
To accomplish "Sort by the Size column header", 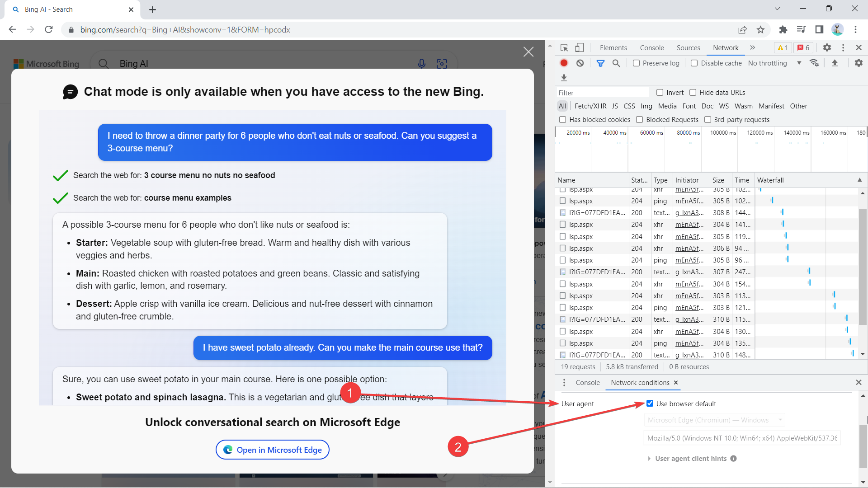I will click(721, 180).
